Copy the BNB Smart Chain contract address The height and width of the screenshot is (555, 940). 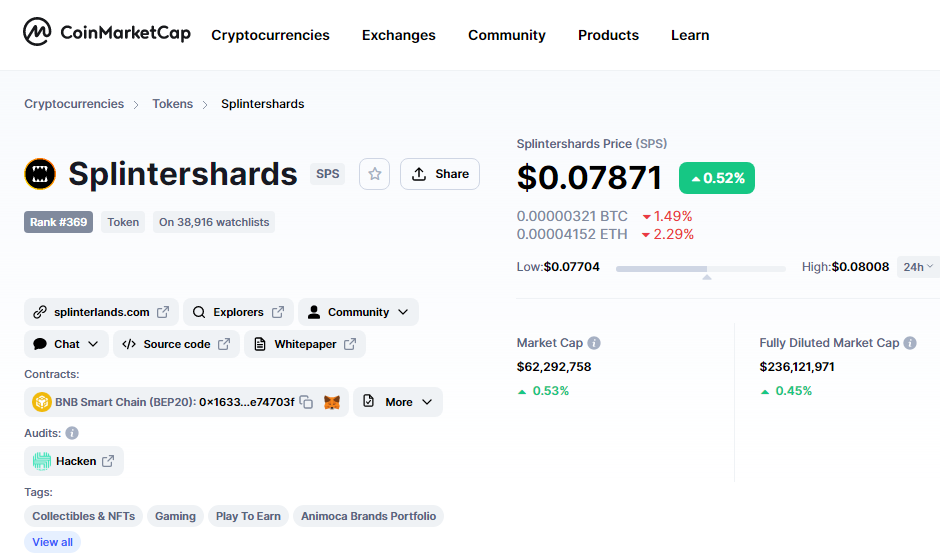[x=306, y=402]
